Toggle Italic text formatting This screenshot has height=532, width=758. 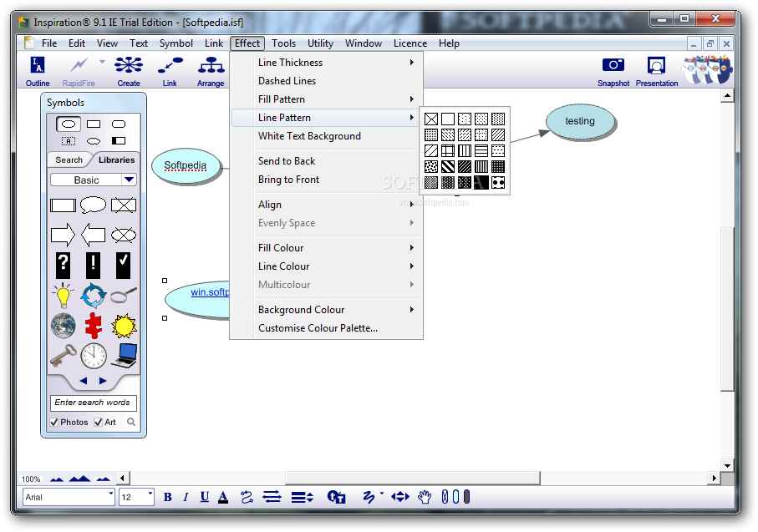(186, 497)
